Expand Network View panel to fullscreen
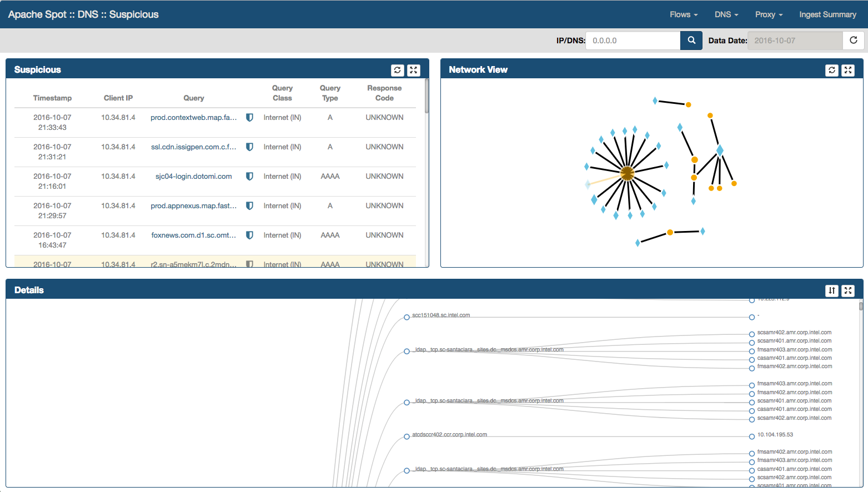 pos(848,70)
